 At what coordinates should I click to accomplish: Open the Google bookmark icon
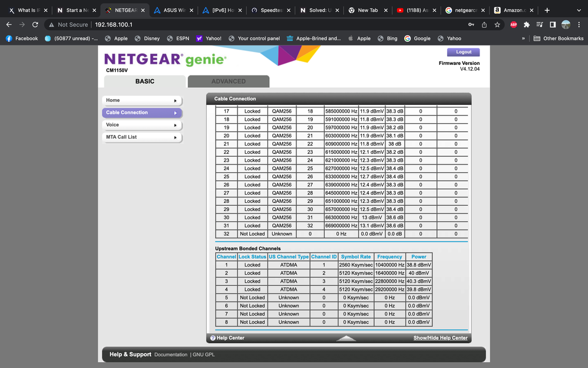tap(408, 38)
